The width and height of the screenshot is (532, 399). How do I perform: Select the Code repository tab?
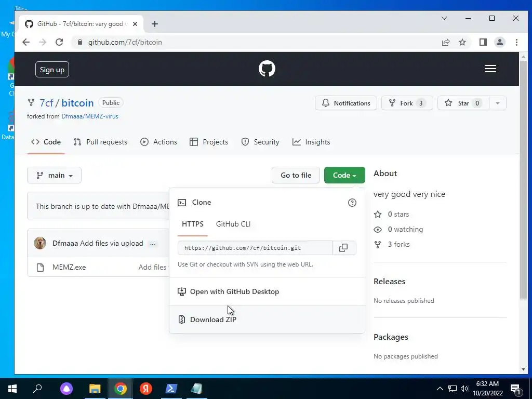[x=46, y=142]
